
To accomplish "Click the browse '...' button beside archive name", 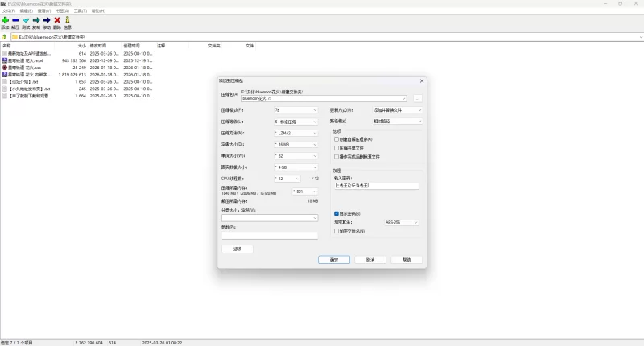I will pyautogui.click(x=417, y=98).
